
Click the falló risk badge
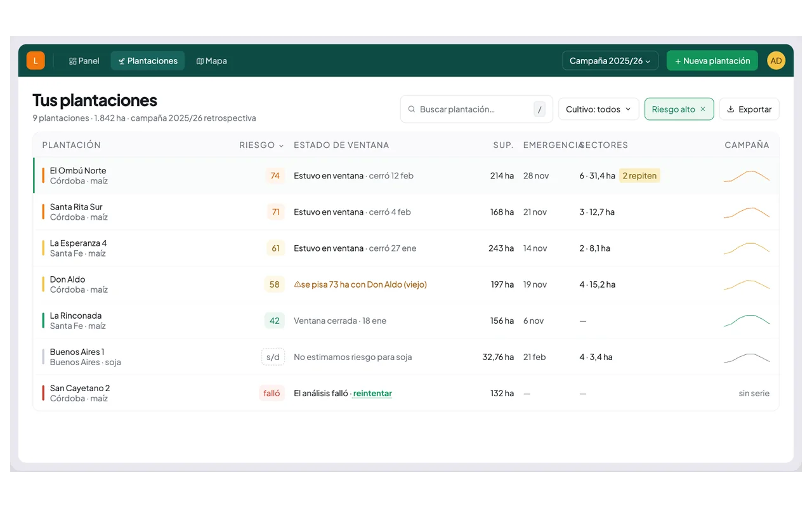coord(272,393)
